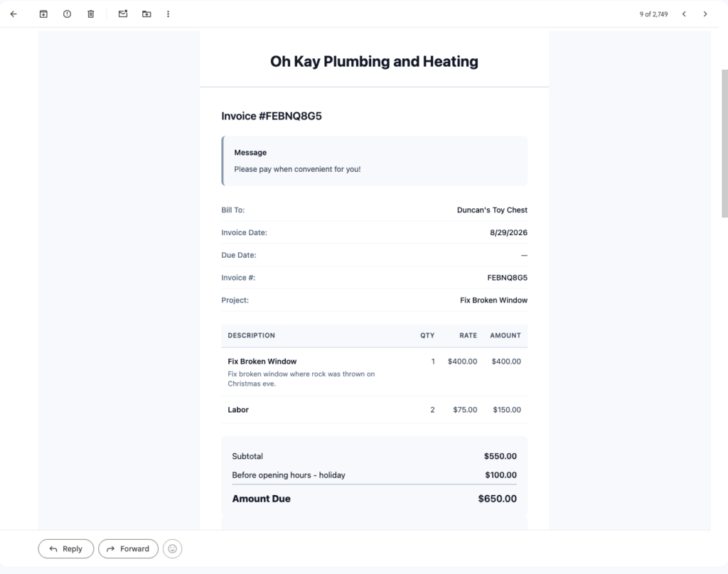Click the 'Due Date:' label
Image resolution: width=728 pixels, height=574 pixels.
pos(239,255)
